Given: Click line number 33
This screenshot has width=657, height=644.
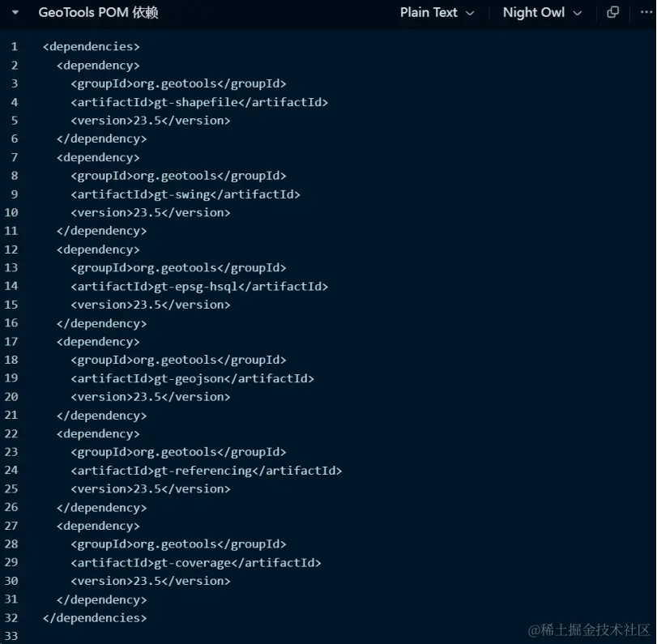Looking at the screenshot, I should pos(11,636).
